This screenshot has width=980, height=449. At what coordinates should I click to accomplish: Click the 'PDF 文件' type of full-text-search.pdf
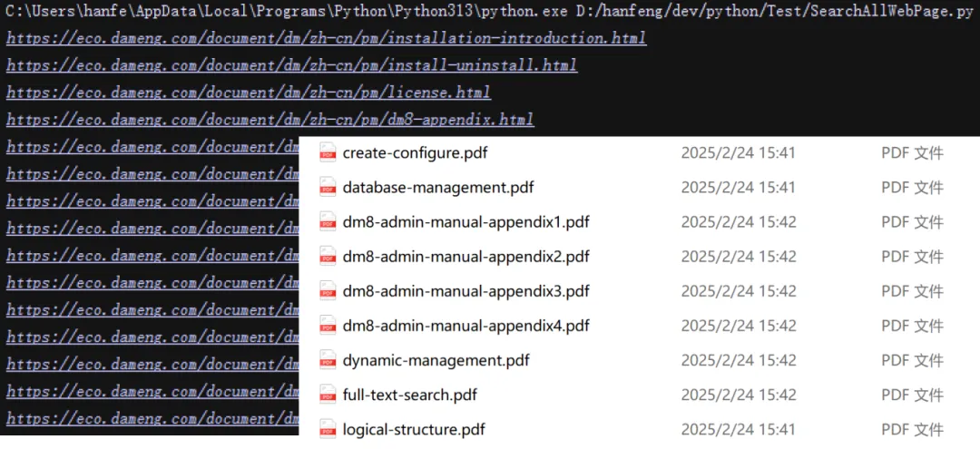[x=912, y=395]
